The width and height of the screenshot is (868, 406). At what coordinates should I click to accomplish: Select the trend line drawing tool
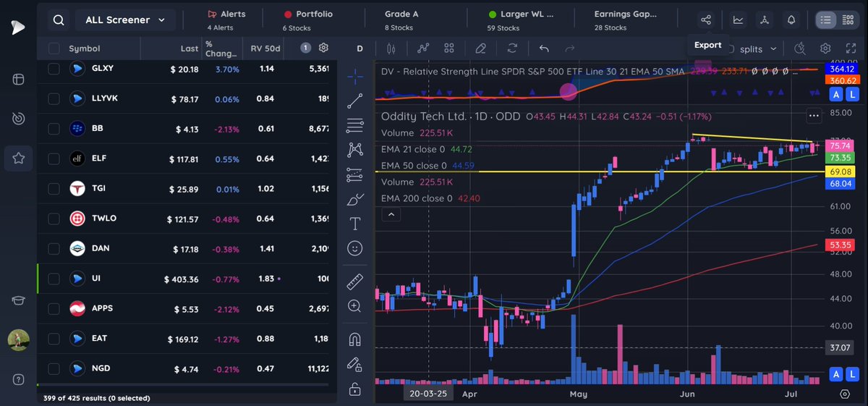355,101
